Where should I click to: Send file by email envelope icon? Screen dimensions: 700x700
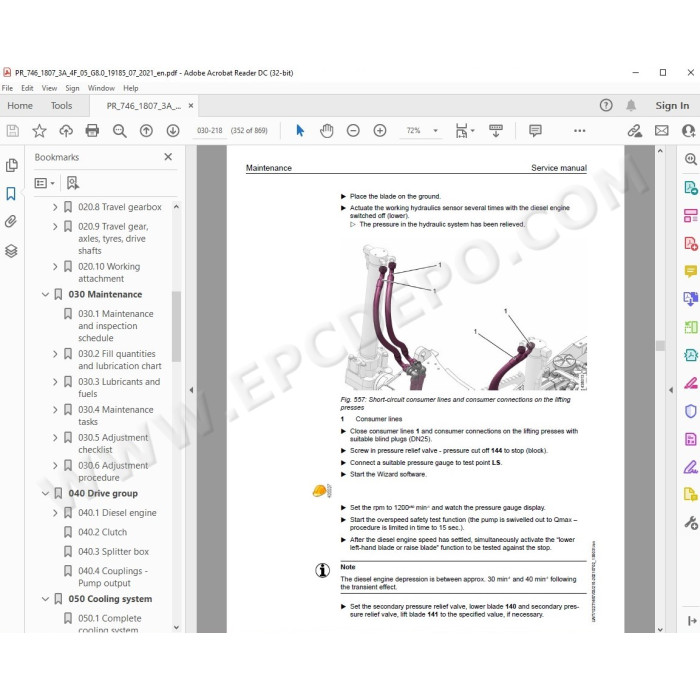point(662,130)
